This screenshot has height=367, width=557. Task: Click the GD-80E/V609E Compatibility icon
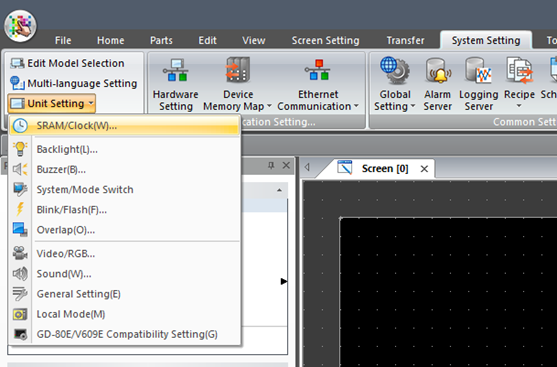pos(20,334)
